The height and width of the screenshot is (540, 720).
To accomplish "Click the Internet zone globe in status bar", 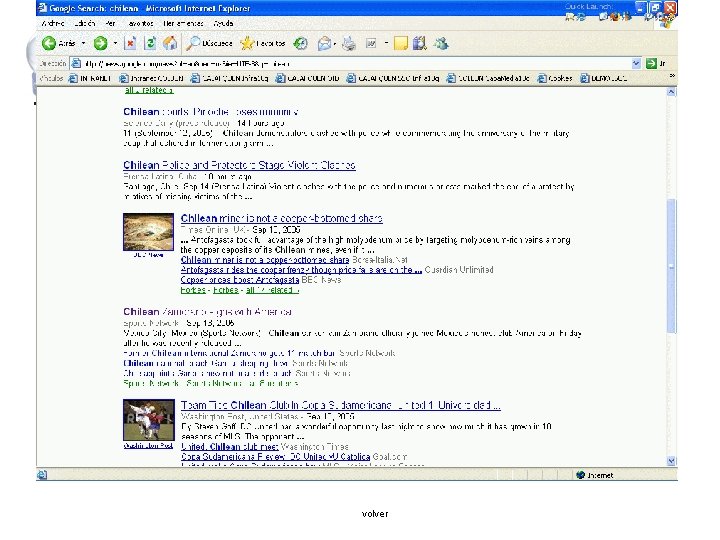I will [580, 475].
